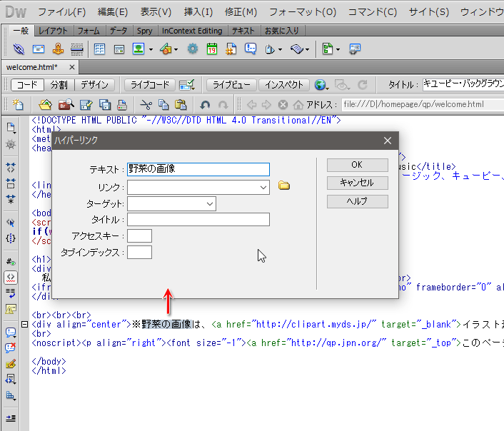The width and height of the screenshot is (504, 431).
Task: Expand the Head icon dropdown arrow
Action: 280,49
